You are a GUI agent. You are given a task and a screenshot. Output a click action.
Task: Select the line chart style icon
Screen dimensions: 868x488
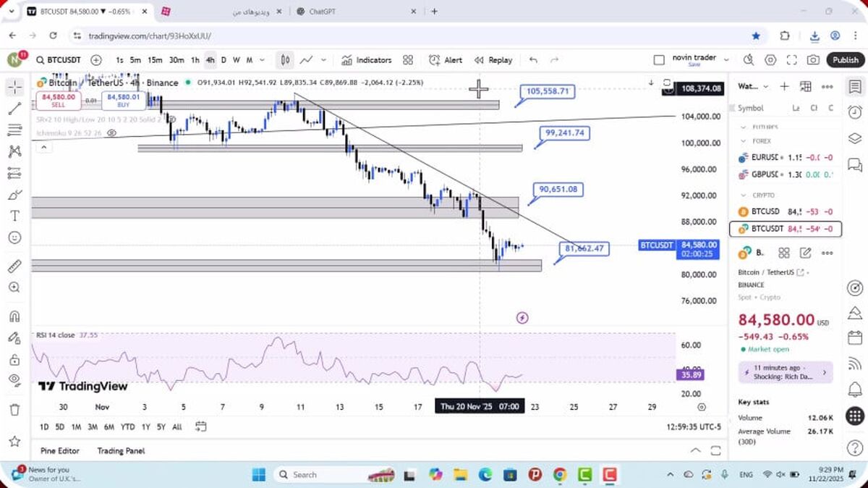[x=307, y=60]
